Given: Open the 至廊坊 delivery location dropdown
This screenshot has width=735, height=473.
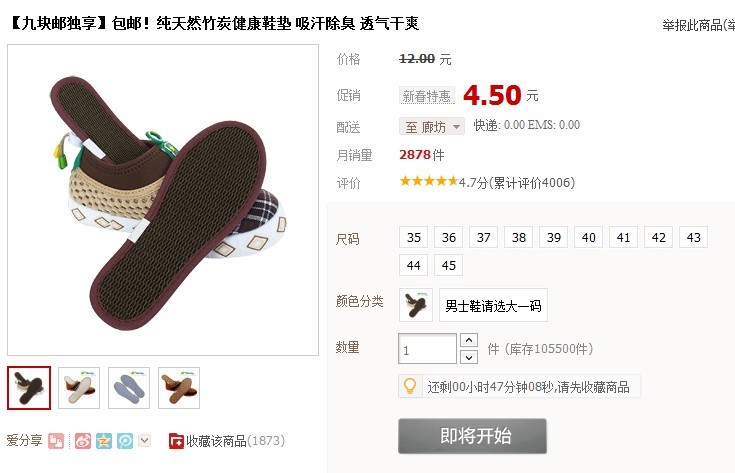Looking at the screenshot, I should [432, 127].
